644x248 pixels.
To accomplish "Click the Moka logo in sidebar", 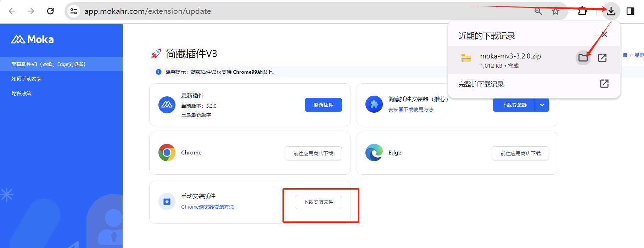I will [x=32, y=39].
